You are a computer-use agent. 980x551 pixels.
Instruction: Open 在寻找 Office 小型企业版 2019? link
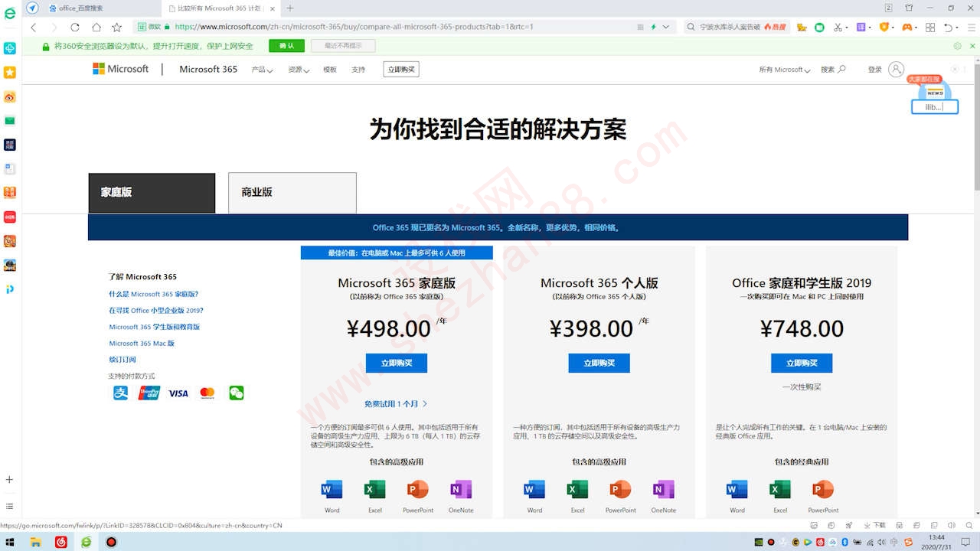(156, 311)
